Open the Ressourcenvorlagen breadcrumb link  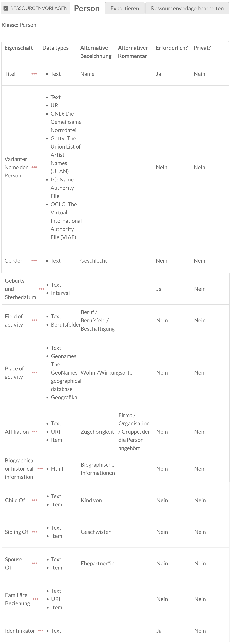pos(39,8)
